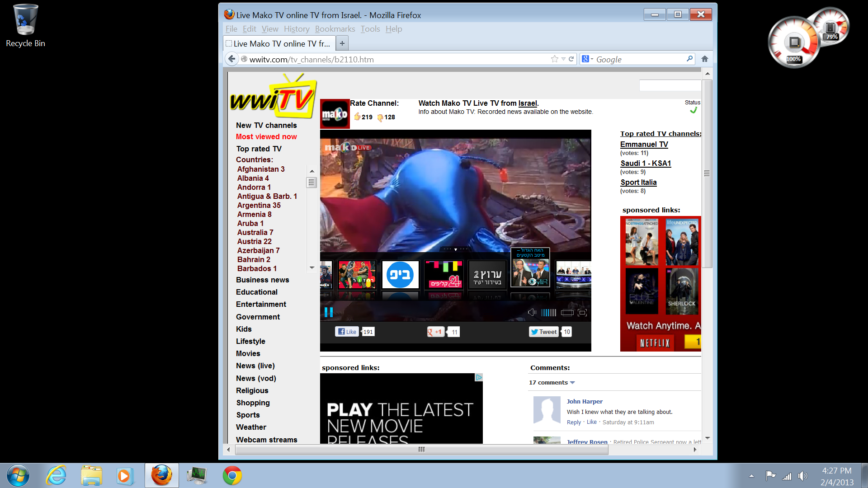Go back to the previous page
The height and width of the screenshot is (488, 868).
[x=231, y=59]
